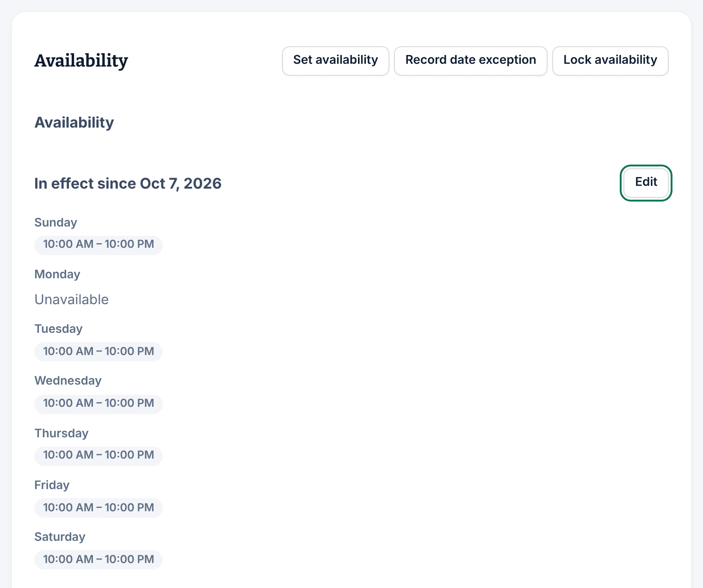Click the Set availability button
Screen dimensions: 703x588
pos(335,61)
